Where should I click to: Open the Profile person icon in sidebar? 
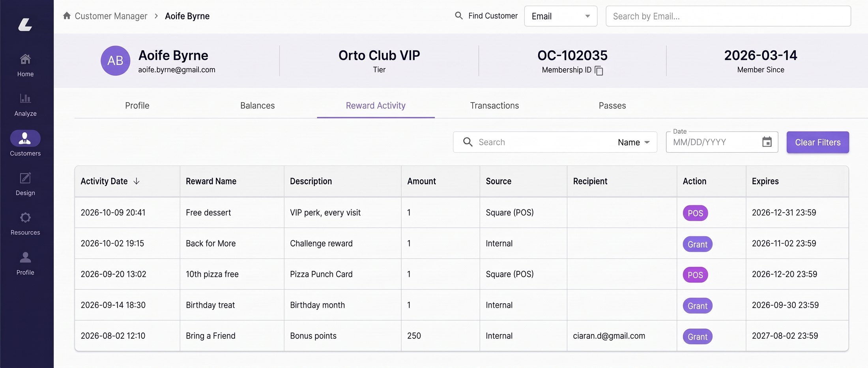pos(25,257)
